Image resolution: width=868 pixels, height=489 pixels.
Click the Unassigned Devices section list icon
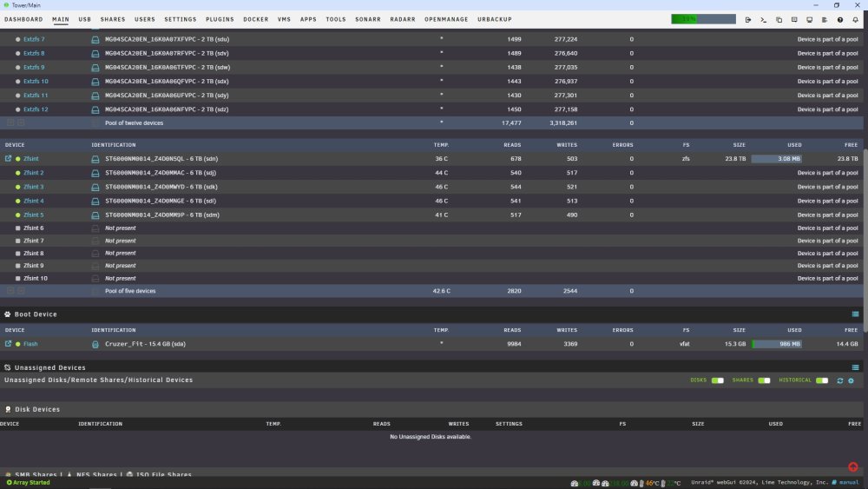[x=855, y=367]
